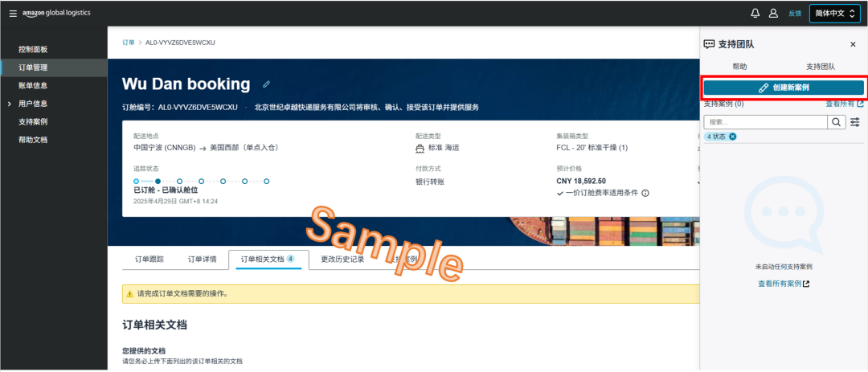Click the second tracking status dot
Image resolution: width=868 pixels, height=372 pixels.
tap(158, 181)
